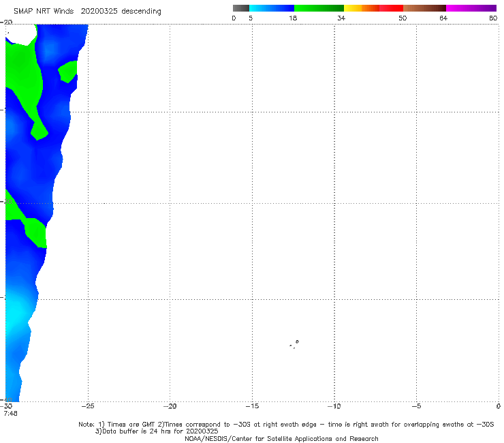Click the colorbar label '34'

341,18
